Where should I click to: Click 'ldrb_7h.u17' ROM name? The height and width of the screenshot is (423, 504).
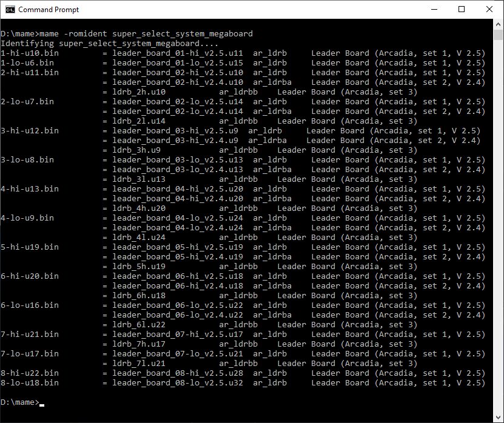139,344
